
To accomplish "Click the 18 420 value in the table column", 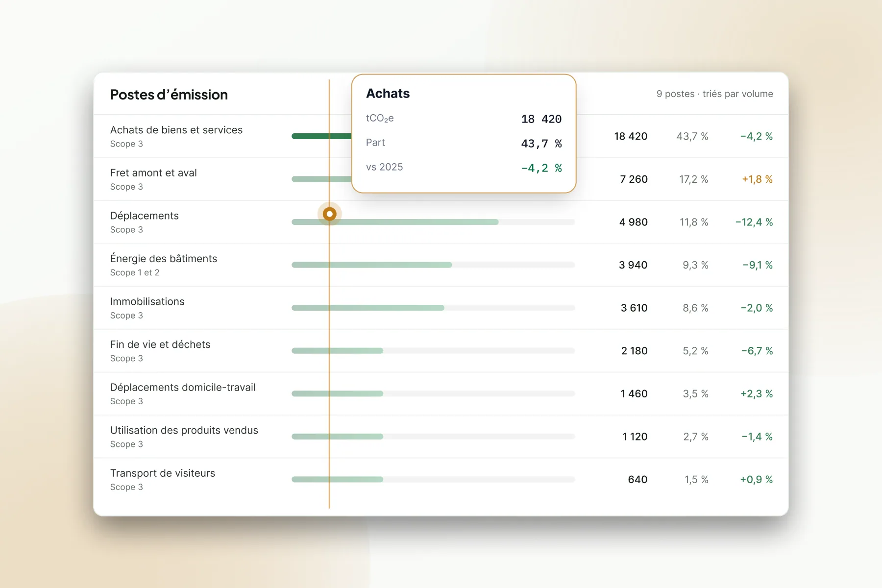I will pos(631,136).
